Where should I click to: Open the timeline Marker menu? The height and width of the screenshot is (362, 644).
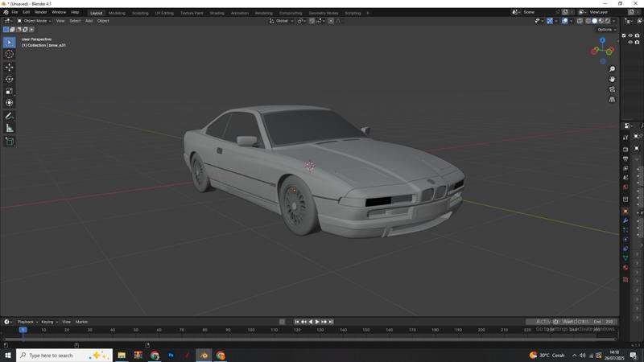(81, 322)
